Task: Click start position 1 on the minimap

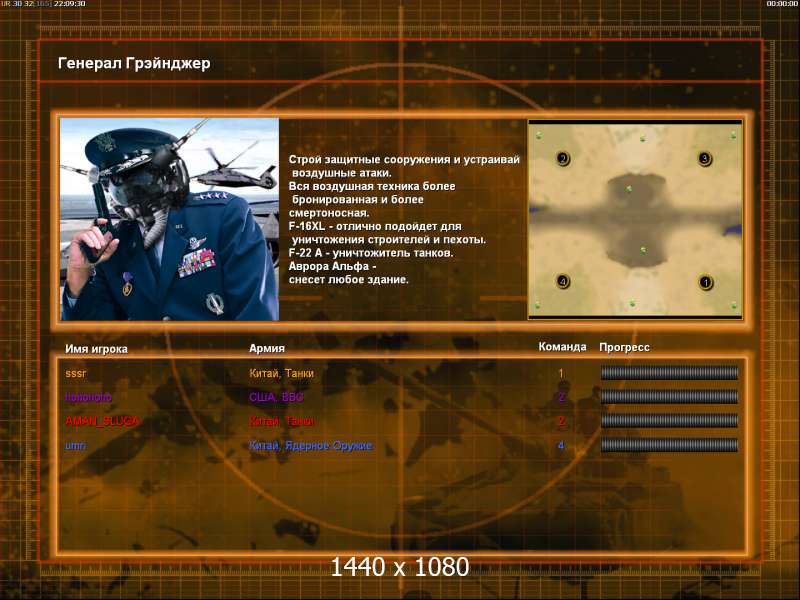Action: click(x=706, y=282)
